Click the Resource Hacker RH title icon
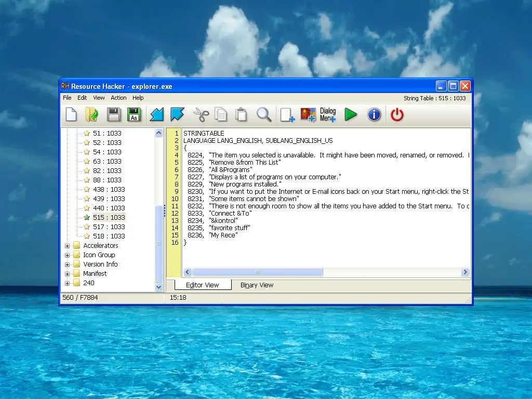 tap(65, 86)
